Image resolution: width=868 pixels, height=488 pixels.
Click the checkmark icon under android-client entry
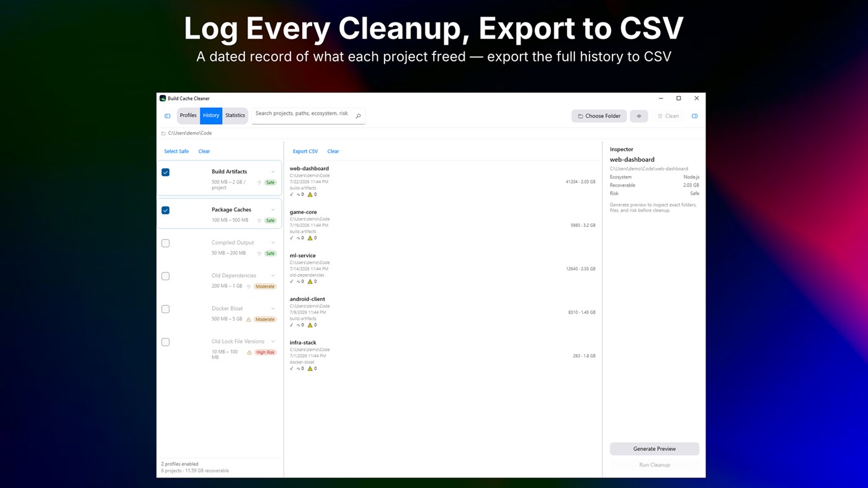(x=292, y=325)
